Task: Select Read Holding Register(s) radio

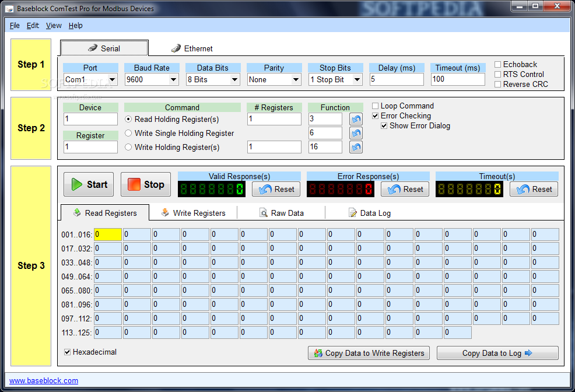Action: (x=128, y=119)
